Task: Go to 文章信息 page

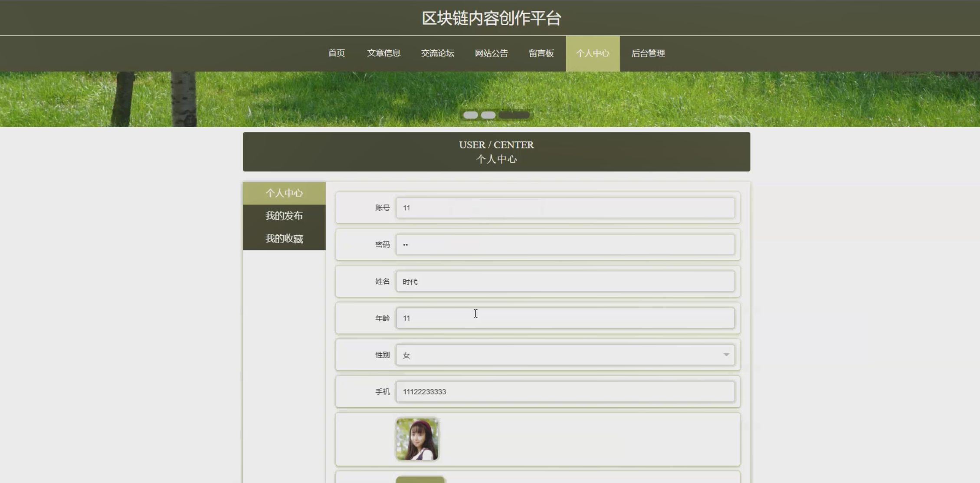Action: click(x=383, y=53)
